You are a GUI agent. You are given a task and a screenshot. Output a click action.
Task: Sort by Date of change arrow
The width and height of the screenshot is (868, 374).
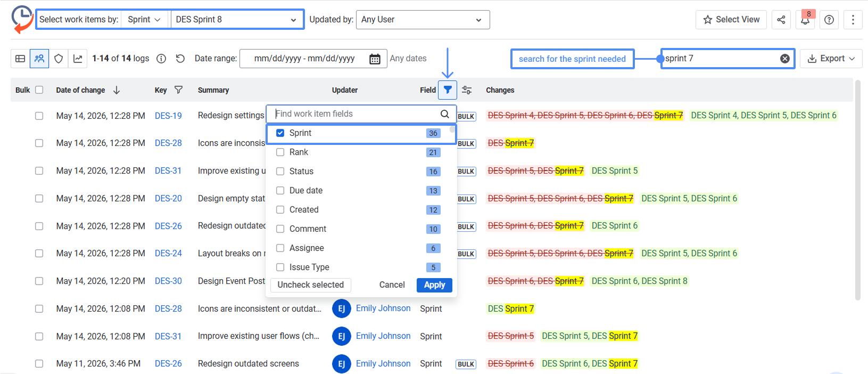click(117, 90)
